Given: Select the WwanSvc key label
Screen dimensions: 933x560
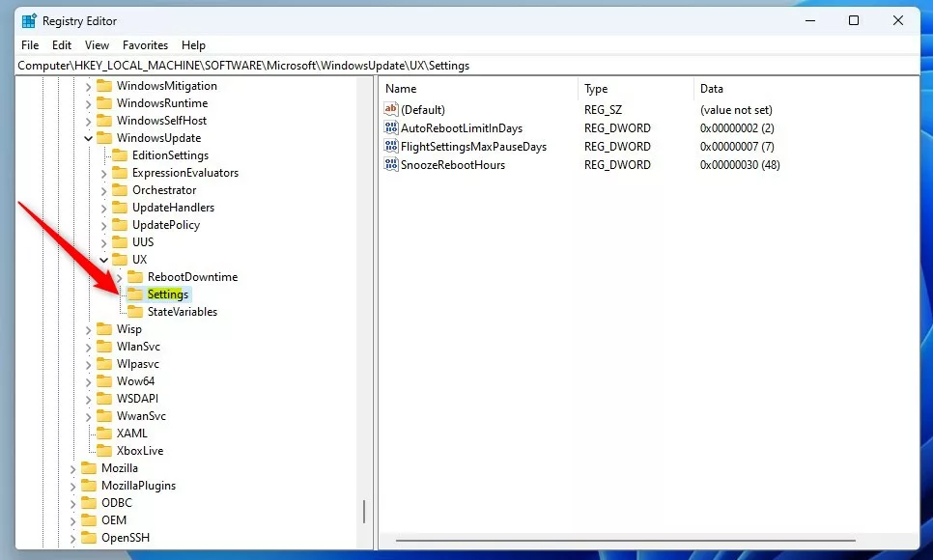Looking at the screenshot, I should coord(141,416).
